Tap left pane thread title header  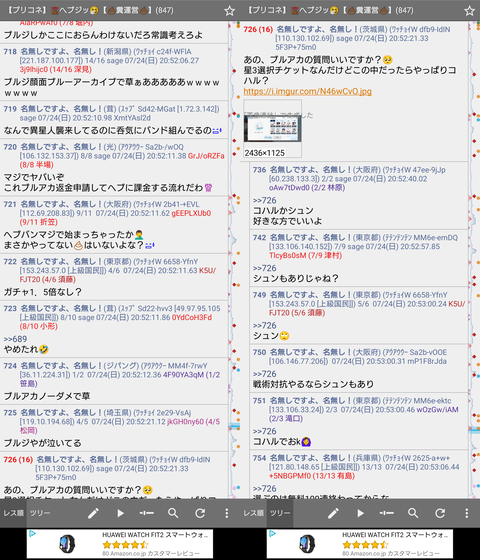tap(89, 10)
